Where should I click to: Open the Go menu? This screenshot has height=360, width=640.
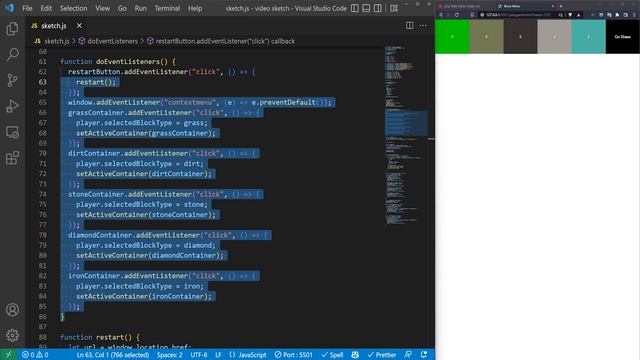pyautogui.click(x=122, y=8)
